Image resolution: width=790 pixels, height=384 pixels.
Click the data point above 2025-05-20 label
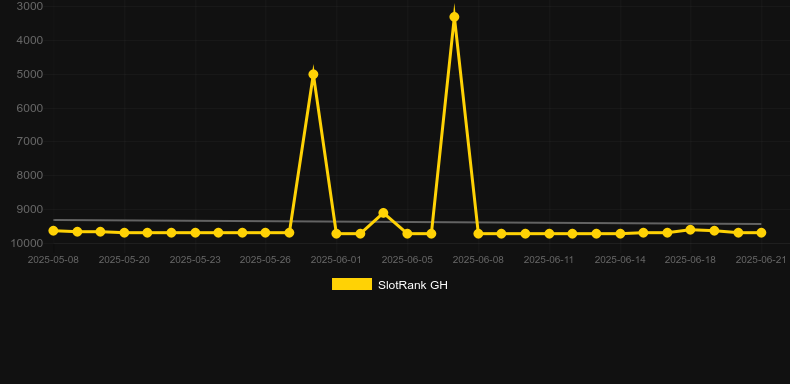124,233
